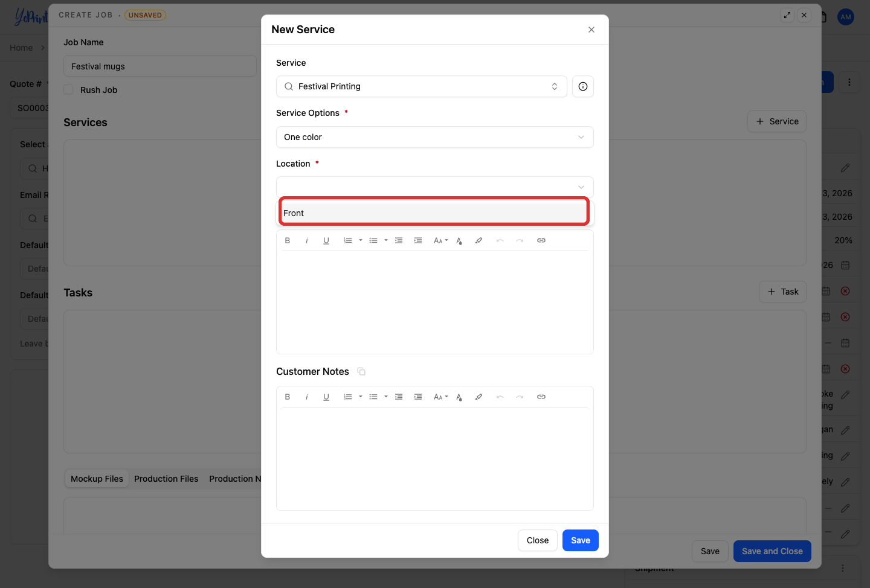
Task: Insert bullet list in editor above Customer Notes
Action: click(x=373, y=240)
